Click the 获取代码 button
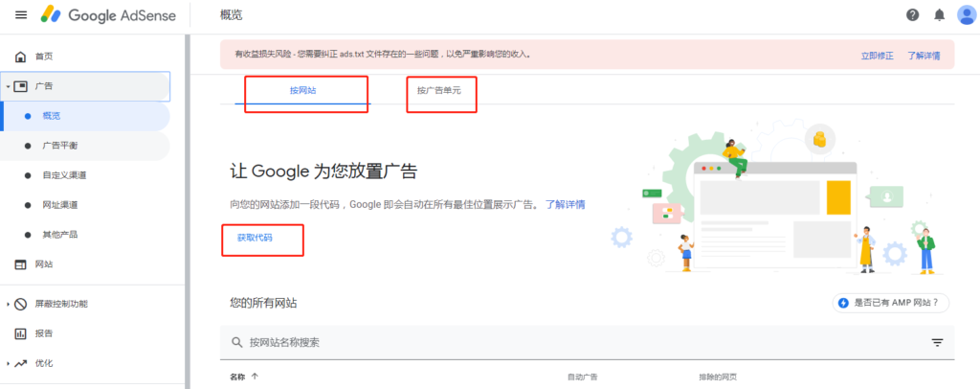The image size is (980, 389). click(255, 238)
